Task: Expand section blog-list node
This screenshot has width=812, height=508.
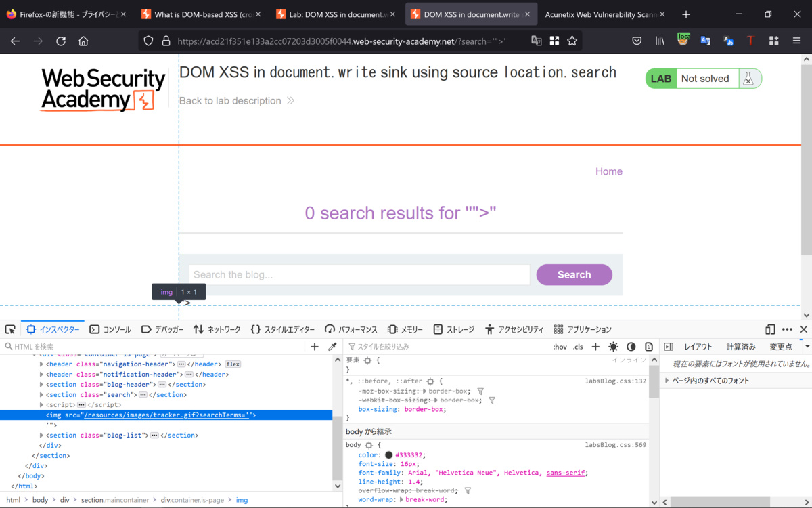Action: [x=41, y=436]
